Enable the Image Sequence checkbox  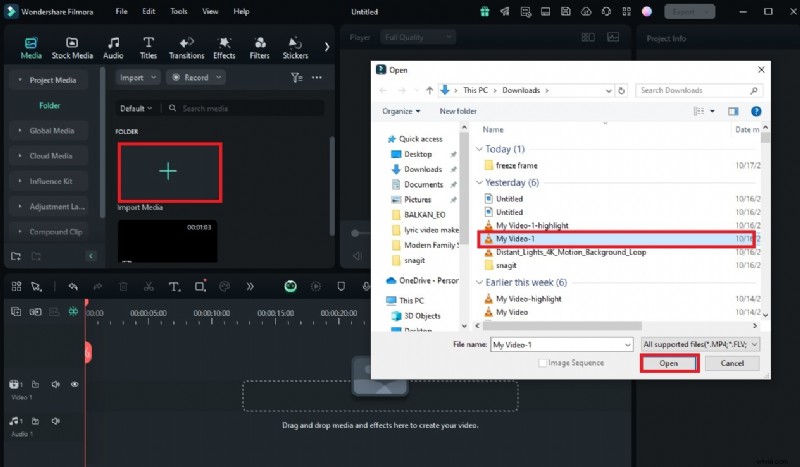[x=543, y=363]
